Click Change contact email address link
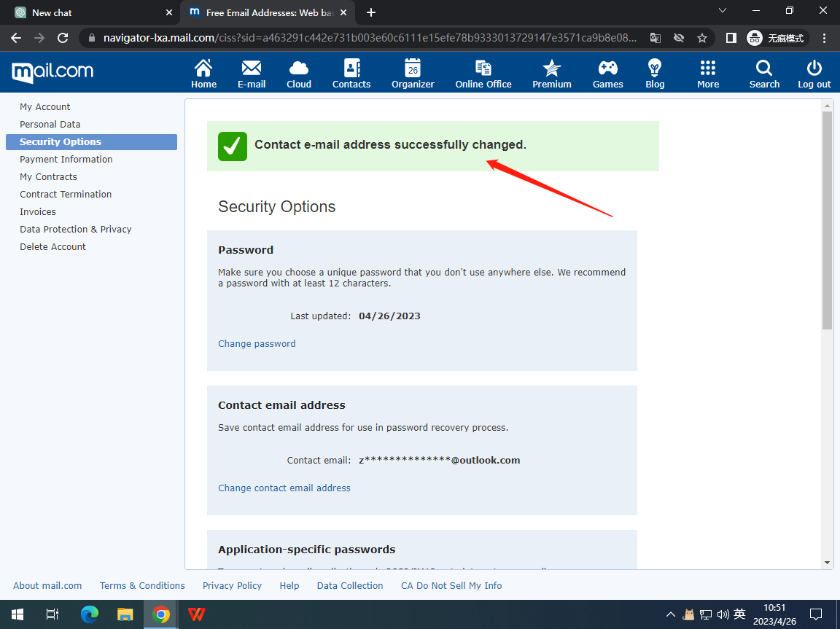Screen dimensions: 840x629 (x=284, y=488)
